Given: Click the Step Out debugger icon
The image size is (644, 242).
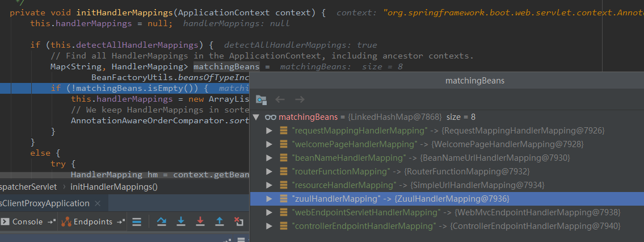Looking at the screenshot, I should (x=220, y=222).
